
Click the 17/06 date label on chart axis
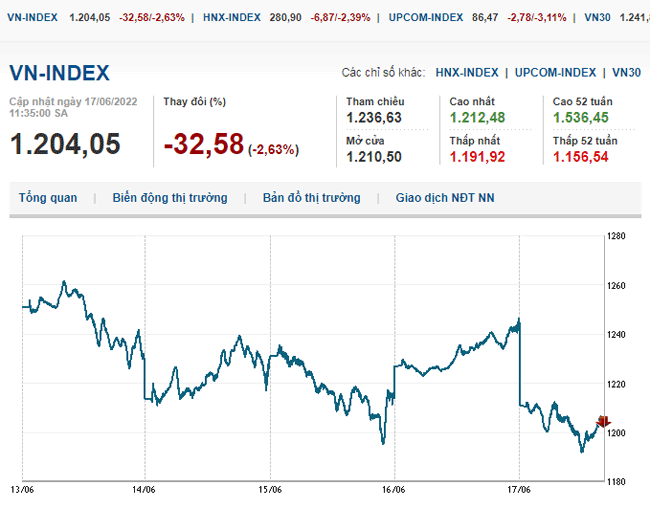click(518, 490)
